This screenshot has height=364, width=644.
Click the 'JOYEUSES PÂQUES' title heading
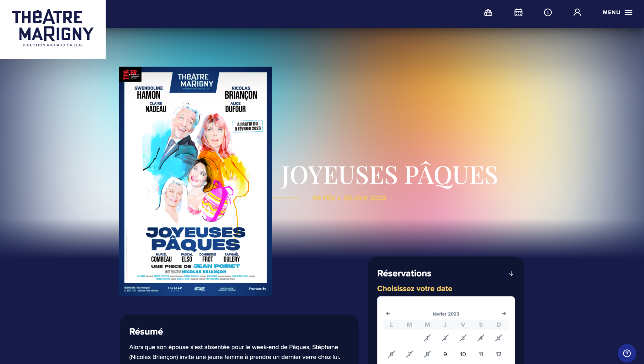[389, 175]
